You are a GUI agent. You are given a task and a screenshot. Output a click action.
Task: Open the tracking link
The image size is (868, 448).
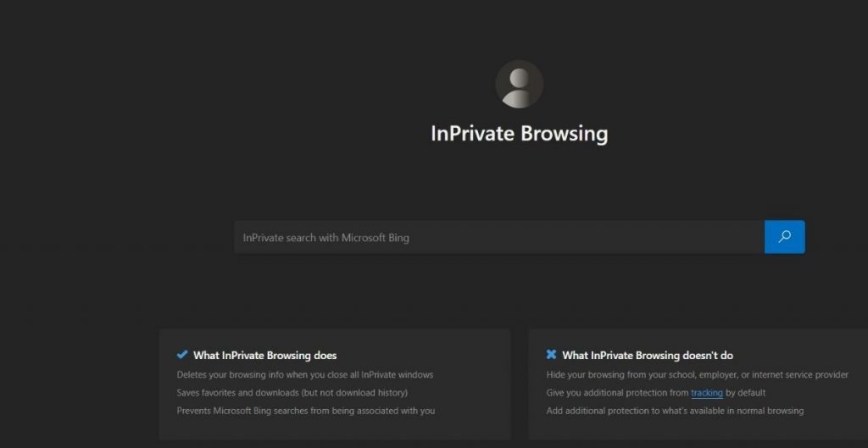pos(707,393)
